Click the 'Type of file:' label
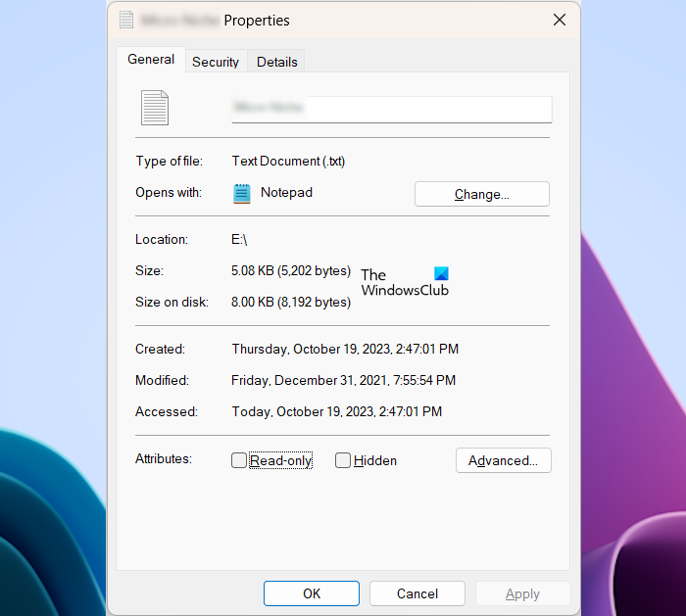 170,162
